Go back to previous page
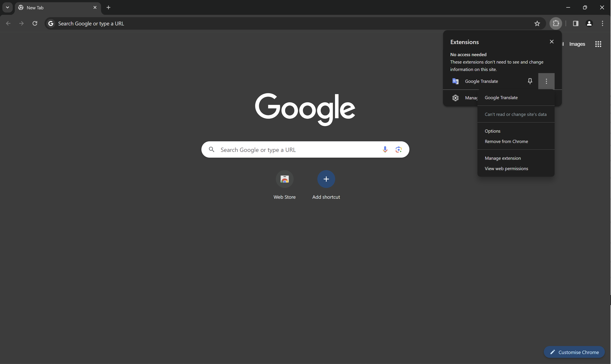611x364 pixels. (x=8, y=23)
